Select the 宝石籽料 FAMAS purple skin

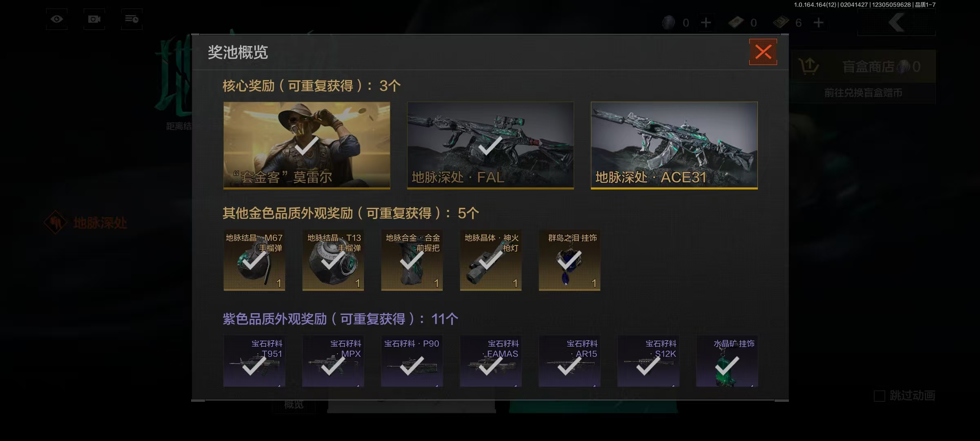[491, 361]
